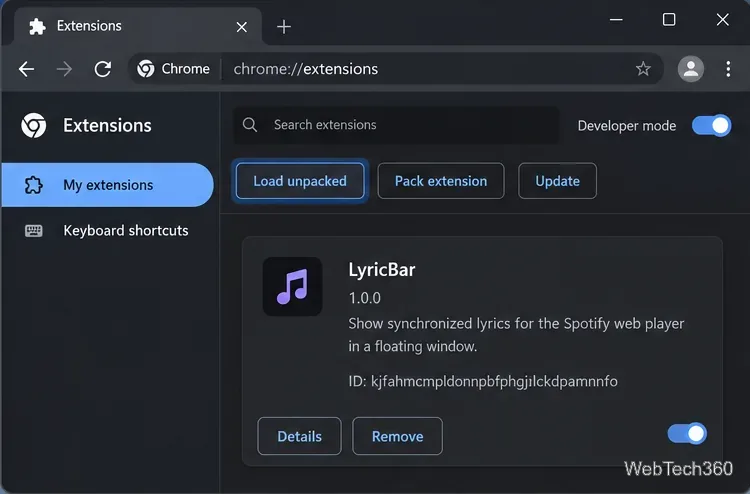Remove the LyricBar extension
This screenshot has width=750, height=494.
pyautogui.click(x=397, y=436)
